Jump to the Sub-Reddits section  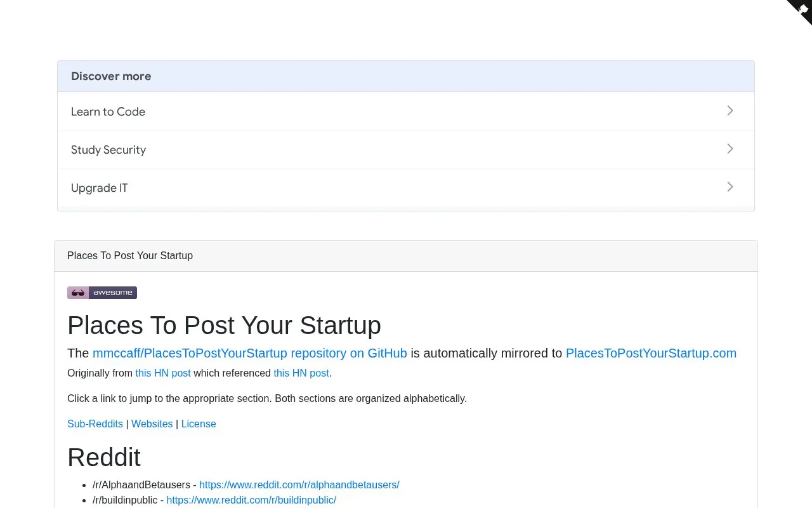(x=95, y=424)
